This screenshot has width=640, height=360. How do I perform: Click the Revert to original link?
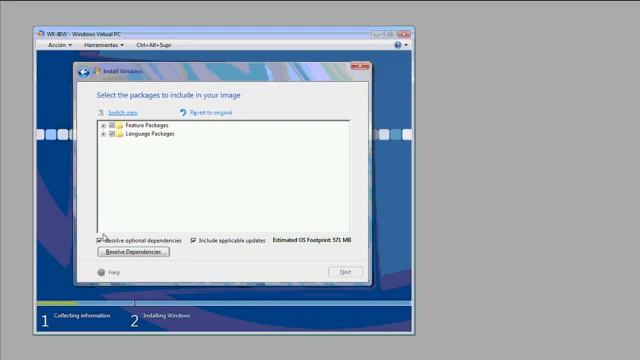click(211, 113)
